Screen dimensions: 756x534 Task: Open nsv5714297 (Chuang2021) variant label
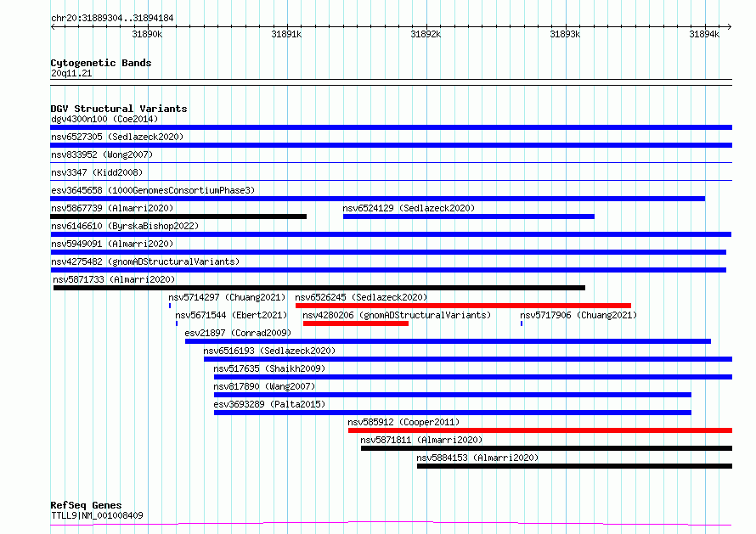pos(227,297)
